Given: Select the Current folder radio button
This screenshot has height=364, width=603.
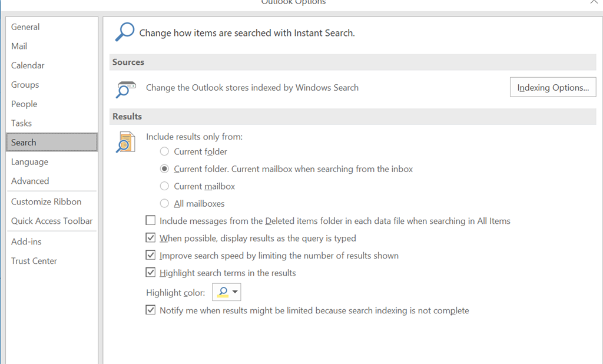Looking at the screenshot, I should pyautogui.click(x=164, y=151).
